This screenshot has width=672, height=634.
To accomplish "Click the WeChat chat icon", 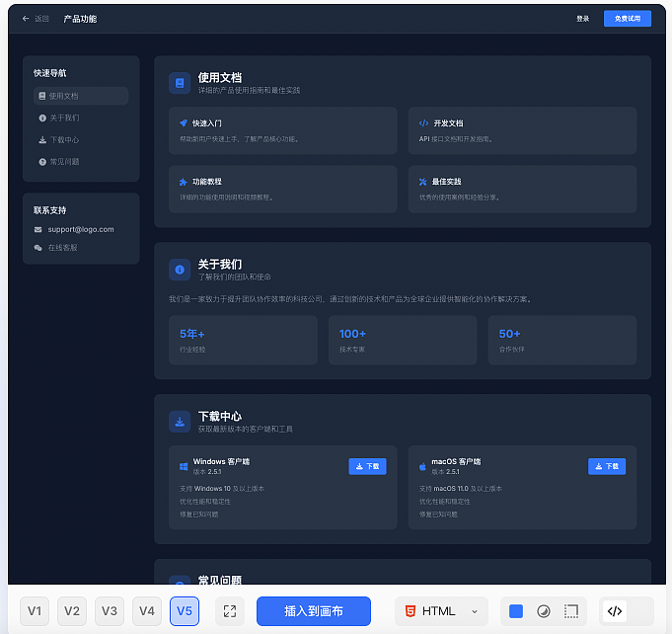I will pyautogui.click(x=38, y=248).
